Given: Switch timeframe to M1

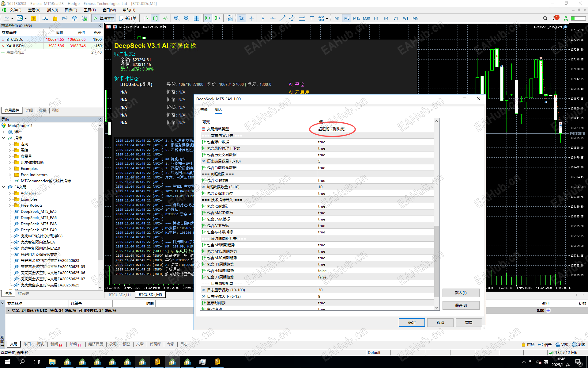Looking at the screenshot, I should (337, 18).
